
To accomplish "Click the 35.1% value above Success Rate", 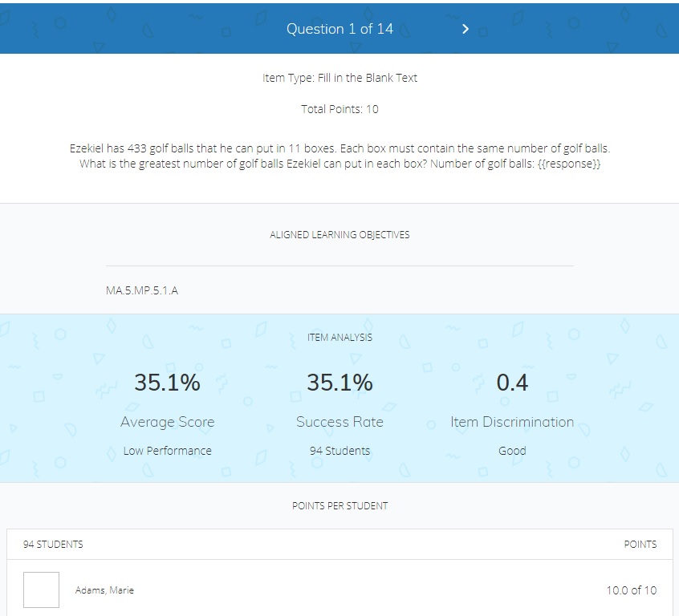I will [339, 383].
